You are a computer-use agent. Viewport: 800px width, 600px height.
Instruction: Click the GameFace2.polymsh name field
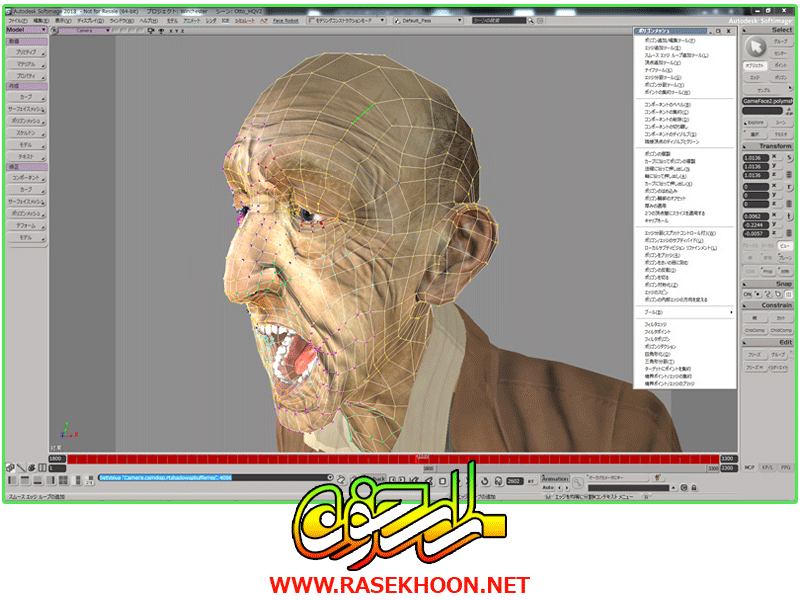tap(767, 101)
